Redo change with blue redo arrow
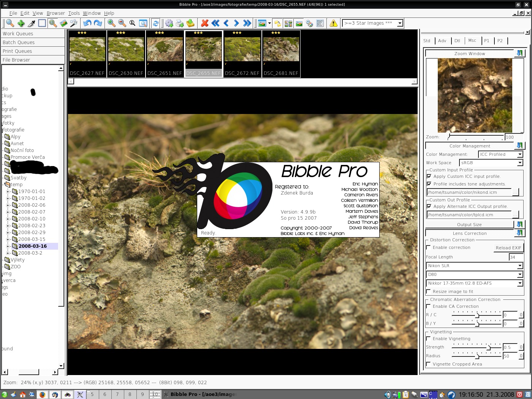Screen dimensions: 532x399 click(98, 23)
